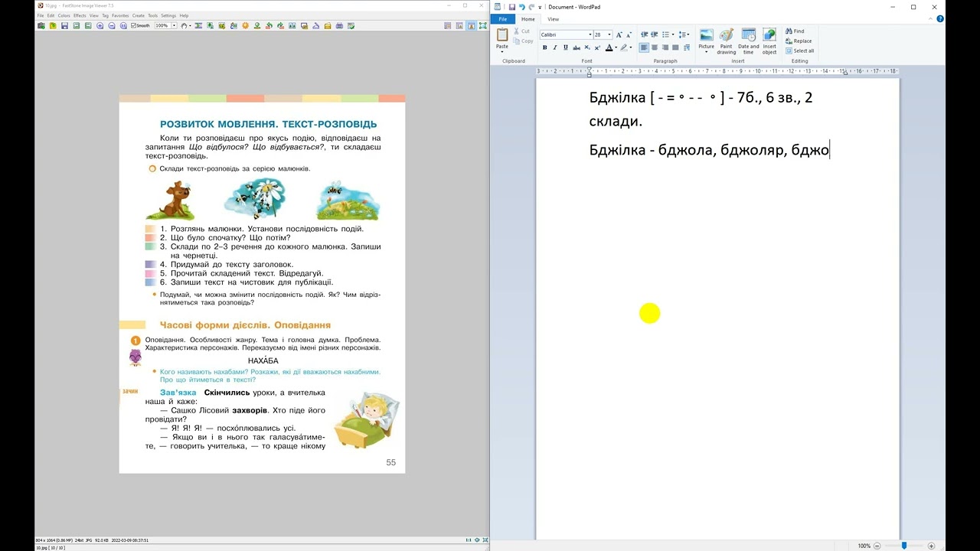Click the Paste button in WordPad
The image size is (980, 551).
[502, 40]
